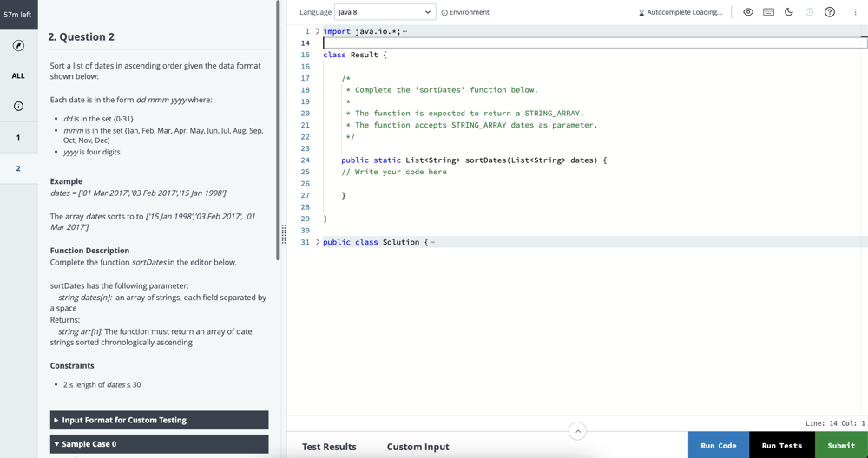This screenshot has width=868, height=458.
Task: Click the Environment info link
Action: (465, 12)
